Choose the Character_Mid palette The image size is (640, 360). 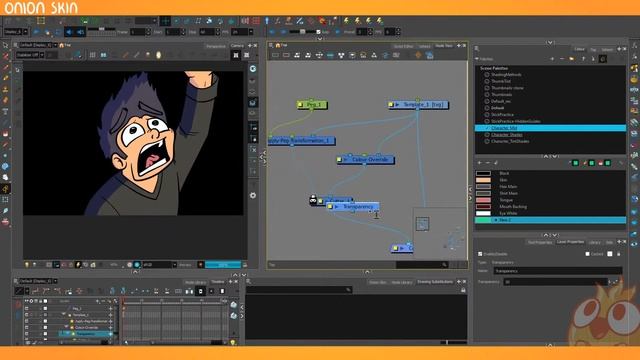tap(550, 128)
